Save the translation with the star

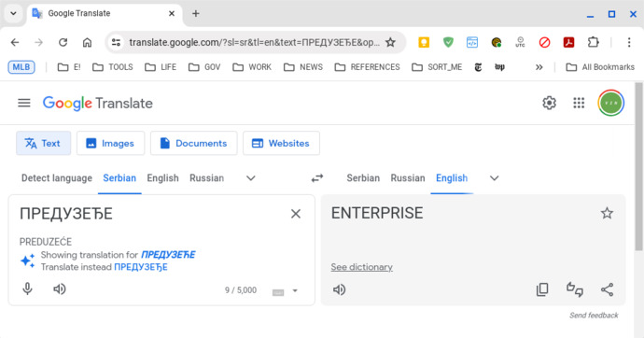[607, 213]
